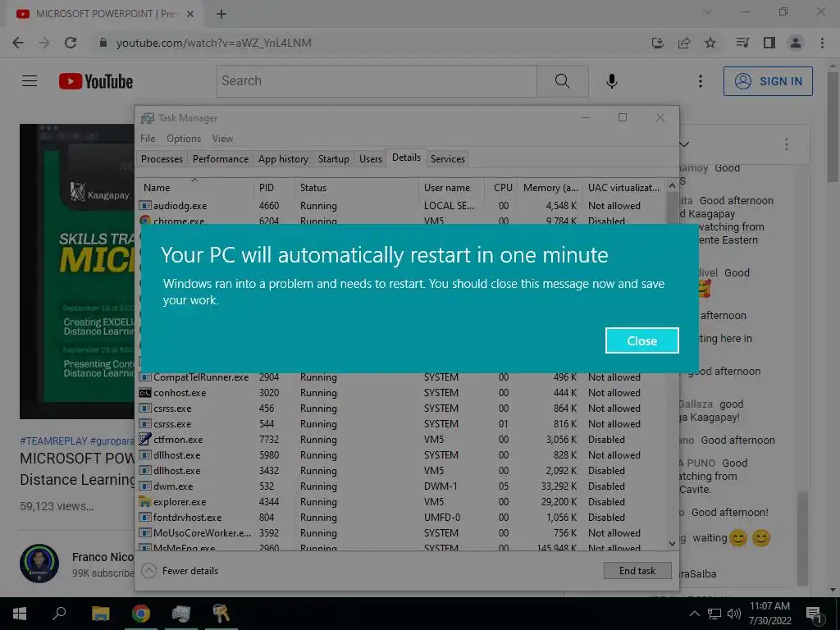Select the dllhost.exe process with PID 3432
The width and height of the screenshot is (840, 630).
[401, 470]
